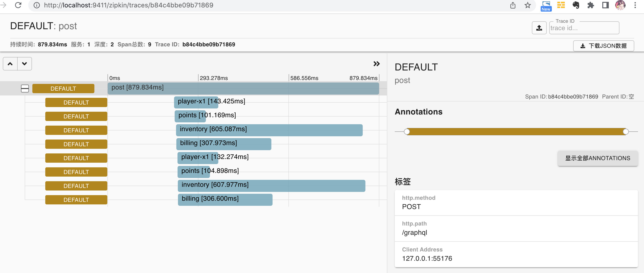Collapse span detail panel with double chevron
644x273 pixels.
click(376, 64)
